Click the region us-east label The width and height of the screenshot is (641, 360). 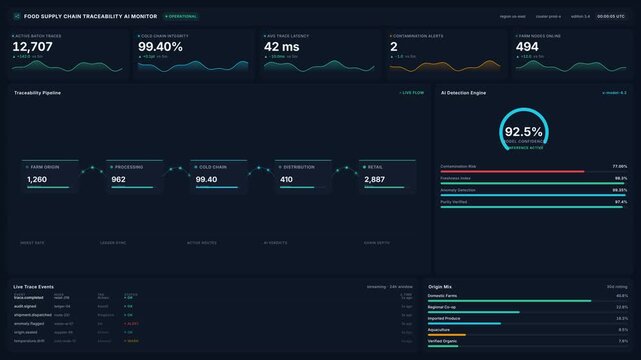pyautogui.click(x=512, y=16)
